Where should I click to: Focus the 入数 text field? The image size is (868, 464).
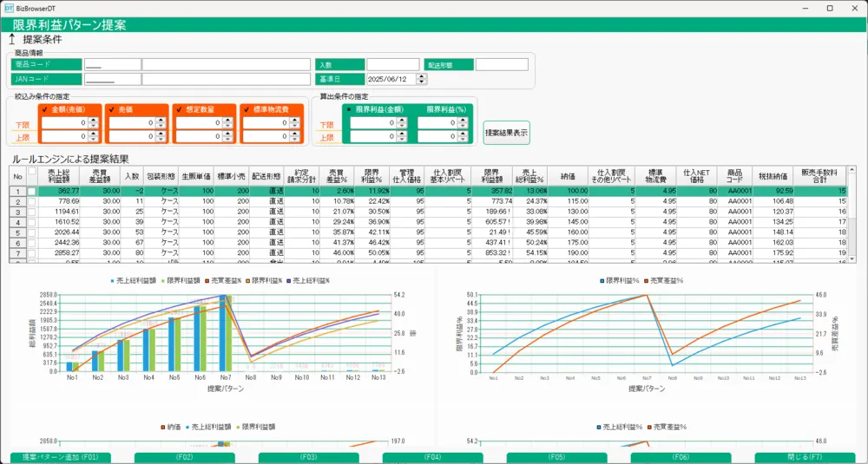(392, 64)
